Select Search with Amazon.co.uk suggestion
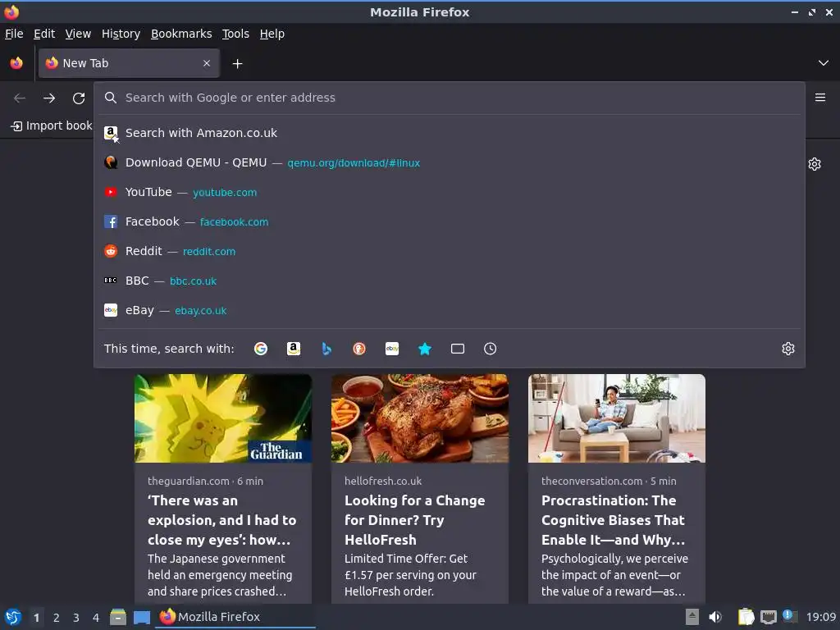 pos(449,133)
